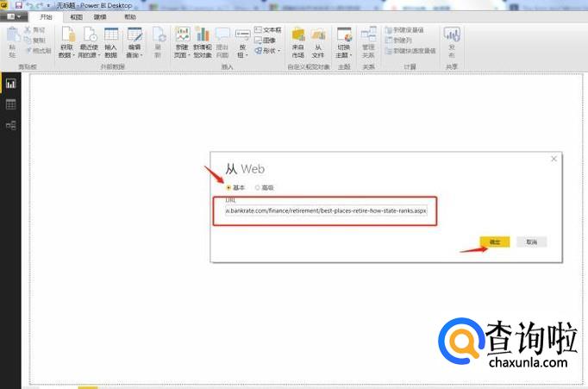
Task: Click the title text 'Power BI Desktop'
Action: 107,6
